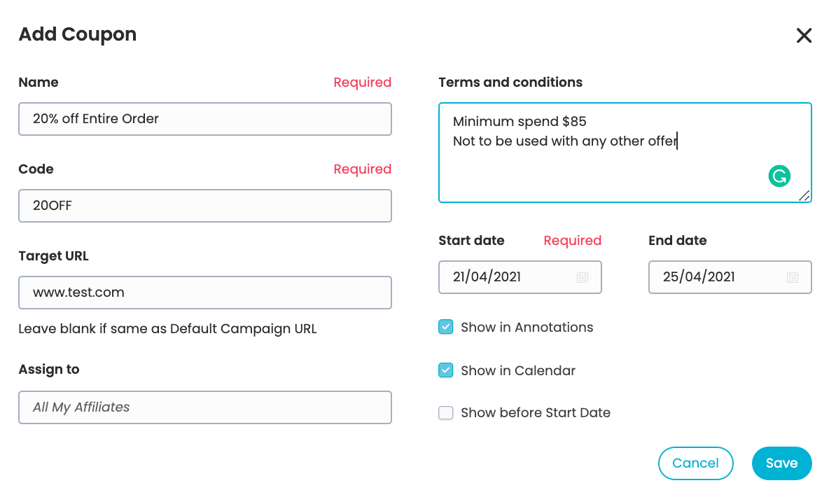Click the textarea resize handle corner

pyautogui.click(x=804, y=195)
